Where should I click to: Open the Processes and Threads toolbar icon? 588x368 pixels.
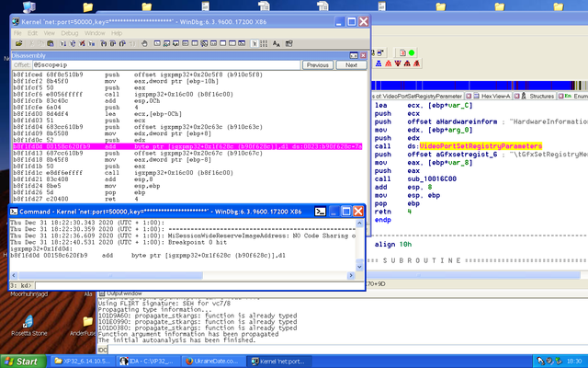coord(232,43)
